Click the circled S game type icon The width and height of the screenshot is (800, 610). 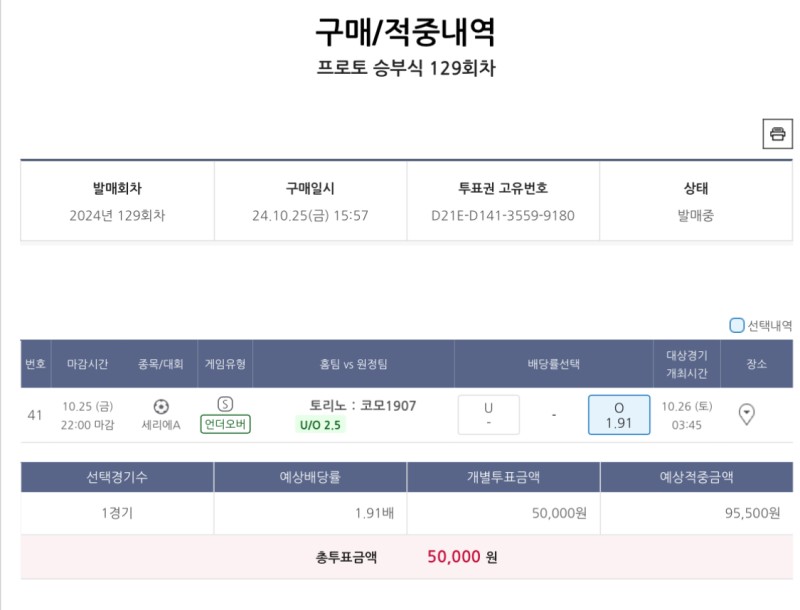coord(225,404)
